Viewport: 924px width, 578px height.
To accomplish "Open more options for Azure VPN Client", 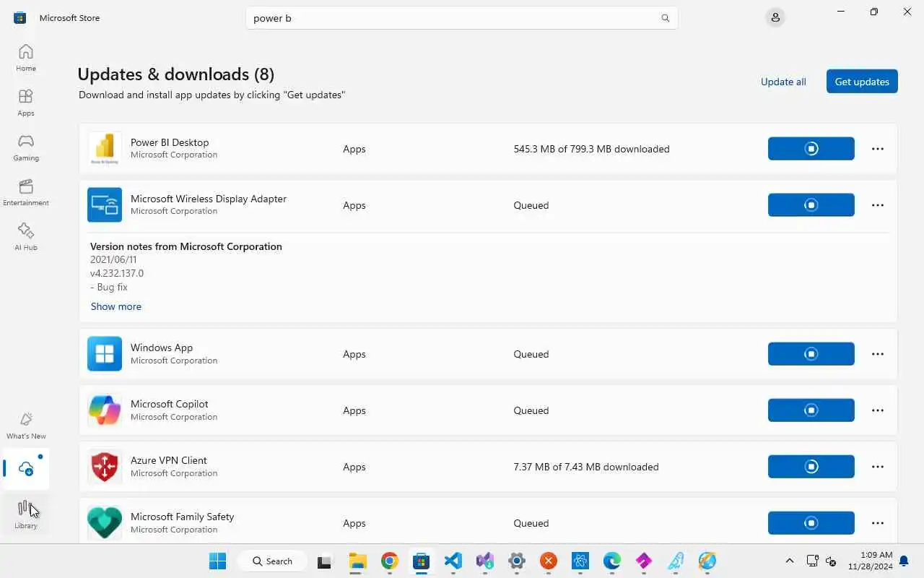I will (878, 467).
